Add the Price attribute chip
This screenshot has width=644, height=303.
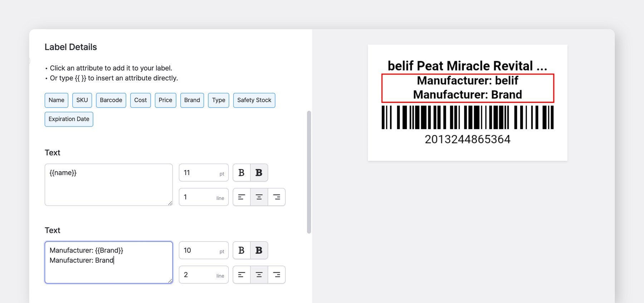[165, 100]
